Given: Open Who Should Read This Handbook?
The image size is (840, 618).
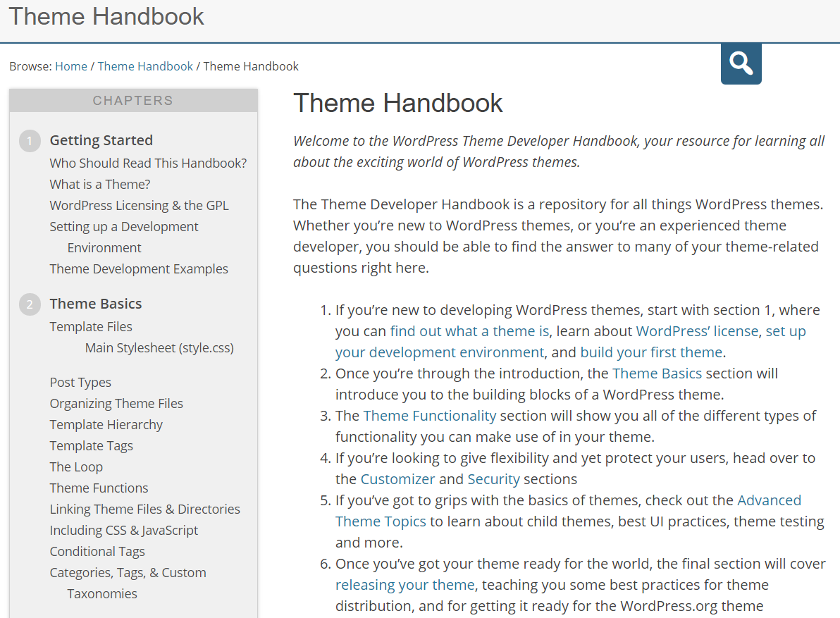Looking at the screenshot, I should point(149,163).
